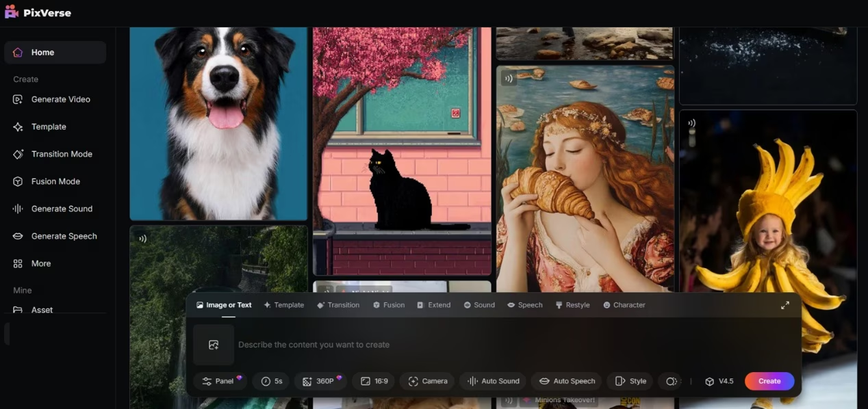Open the 5s duration selector
Viewport: 868px width, 409px height.
(270, 381)
